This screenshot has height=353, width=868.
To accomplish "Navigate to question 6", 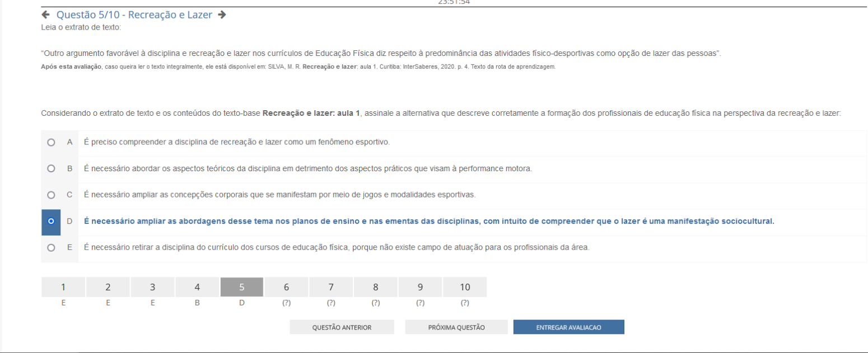I will 286,287.
